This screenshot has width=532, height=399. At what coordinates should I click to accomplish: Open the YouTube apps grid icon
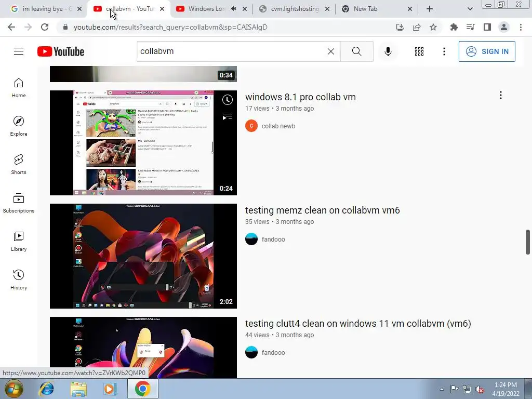pos(419,51)
